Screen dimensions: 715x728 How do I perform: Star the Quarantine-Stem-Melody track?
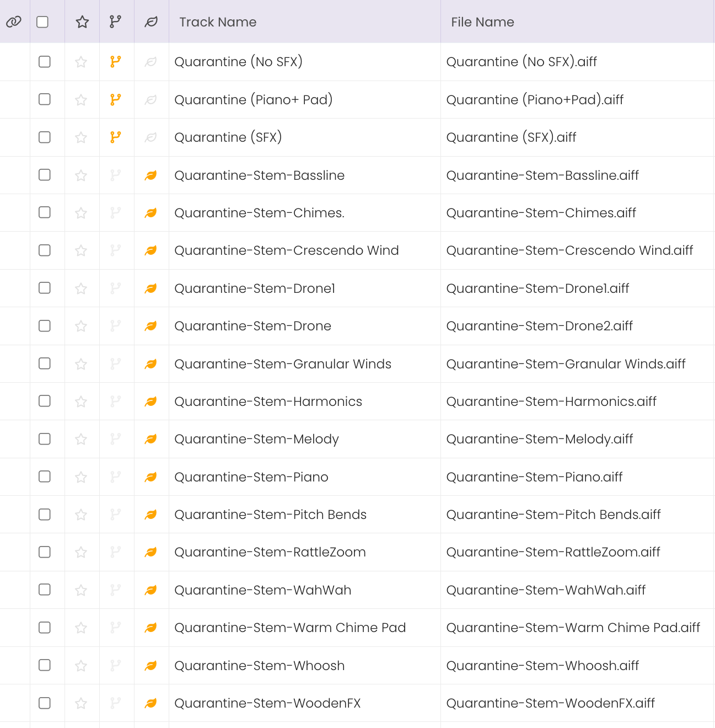[x=81, y=439]
